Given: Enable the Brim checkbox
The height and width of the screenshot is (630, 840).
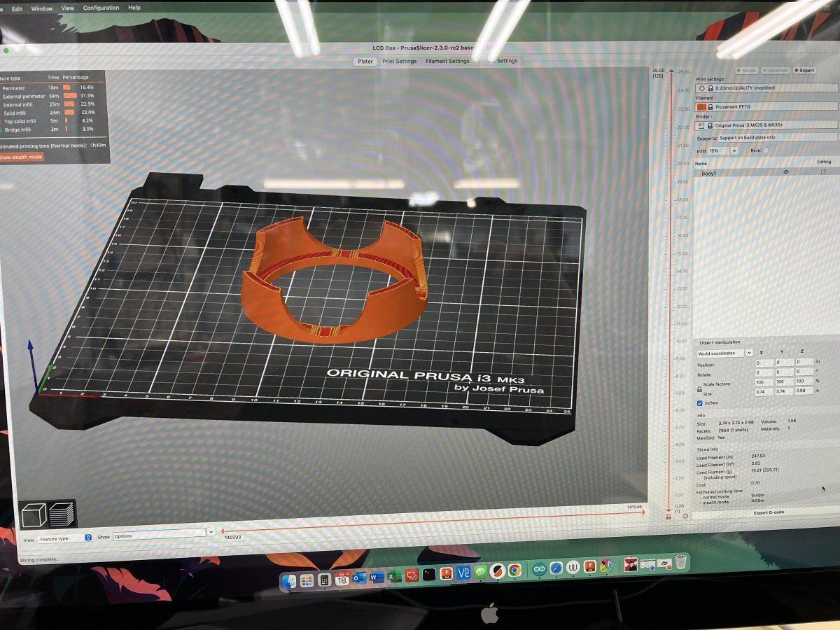Looking at the screenshot, I should [766, 150].
